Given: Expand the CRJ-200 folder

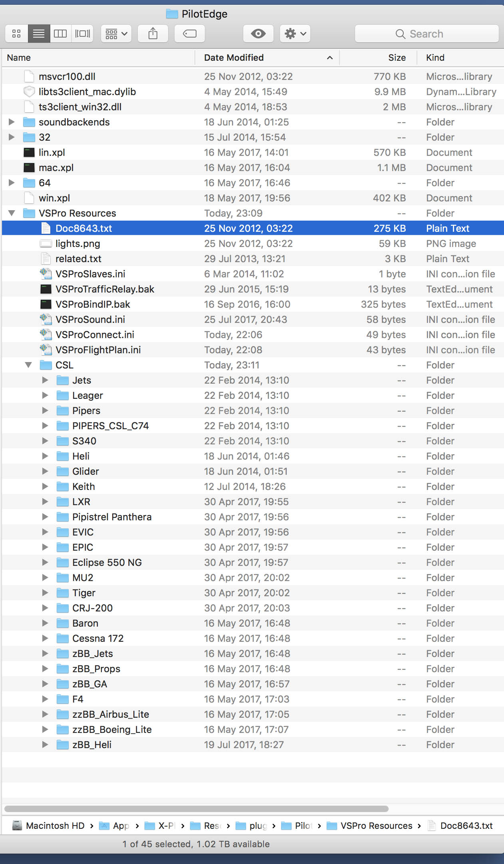Looking at the screenshot, I should 45,608.
